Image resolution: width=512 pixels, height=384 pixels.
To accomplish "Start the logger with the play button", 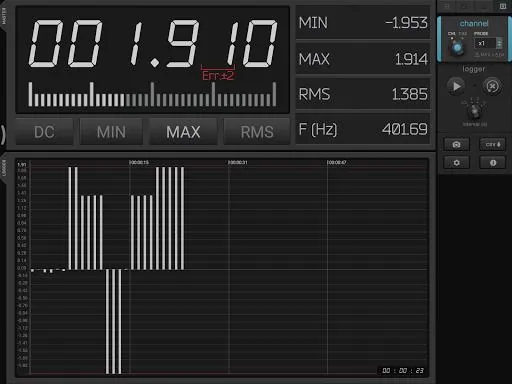I will 456,86.
